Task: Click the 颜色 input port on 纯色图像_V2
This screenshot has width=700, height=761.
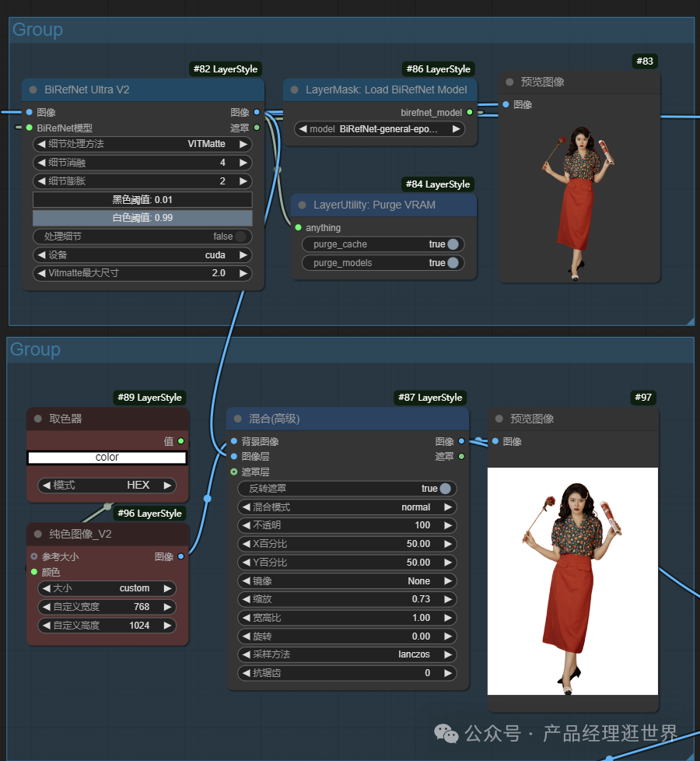Action: point(34,572)
